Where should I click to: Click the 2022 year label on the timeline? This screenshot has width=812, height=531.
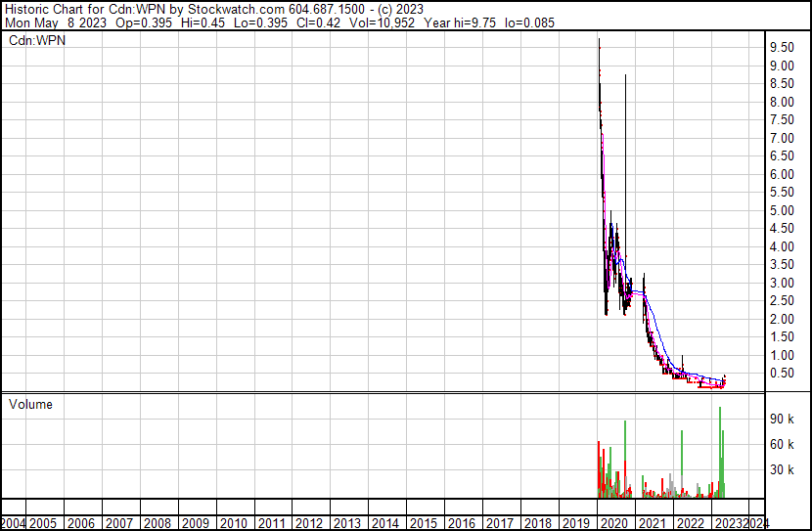tap(691, 523)
